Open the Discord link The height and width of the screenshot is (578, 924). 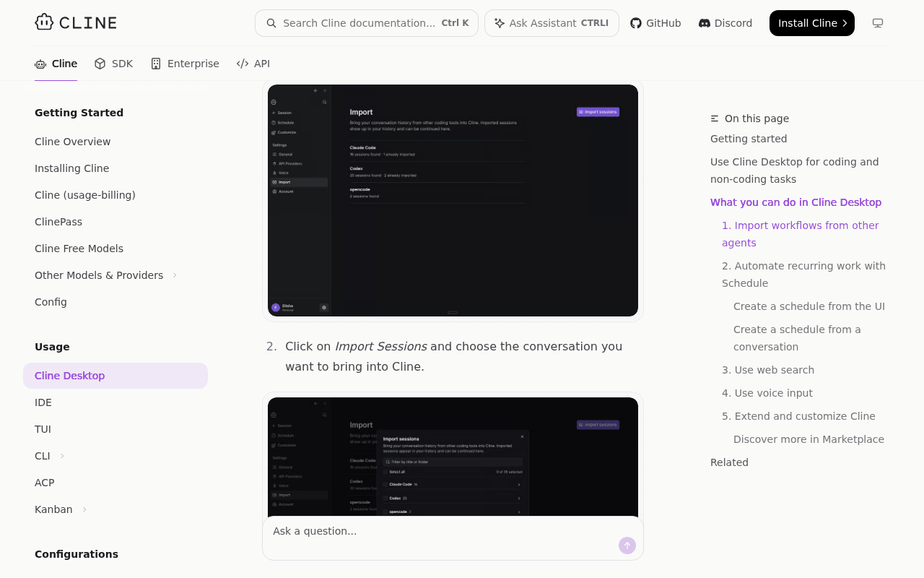pyautogui.click(x=725, y=23)
